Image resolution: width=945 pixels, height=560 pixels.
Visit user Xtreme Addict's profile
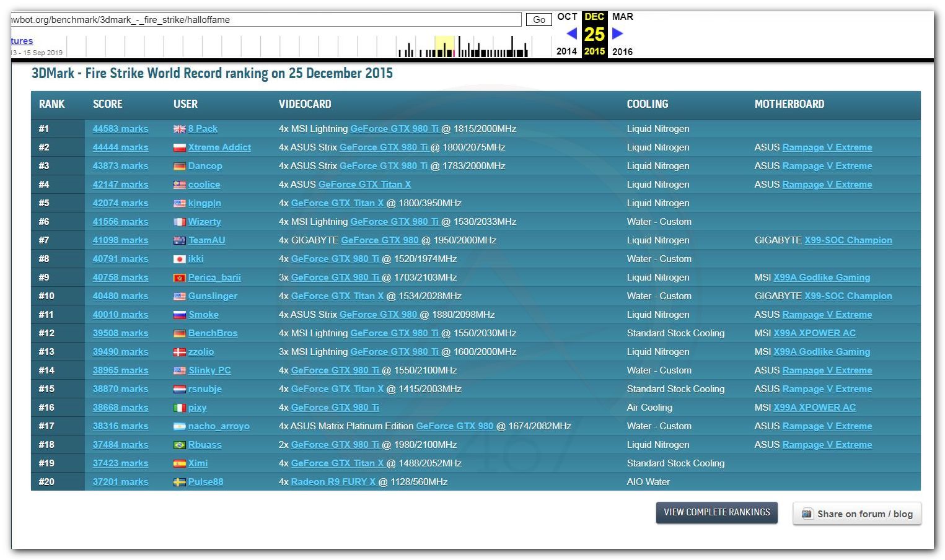tap(219, 147)
